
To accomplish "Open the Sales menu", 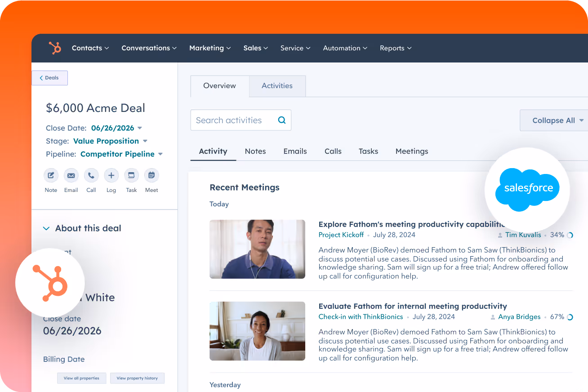I will tap(256, 48).
